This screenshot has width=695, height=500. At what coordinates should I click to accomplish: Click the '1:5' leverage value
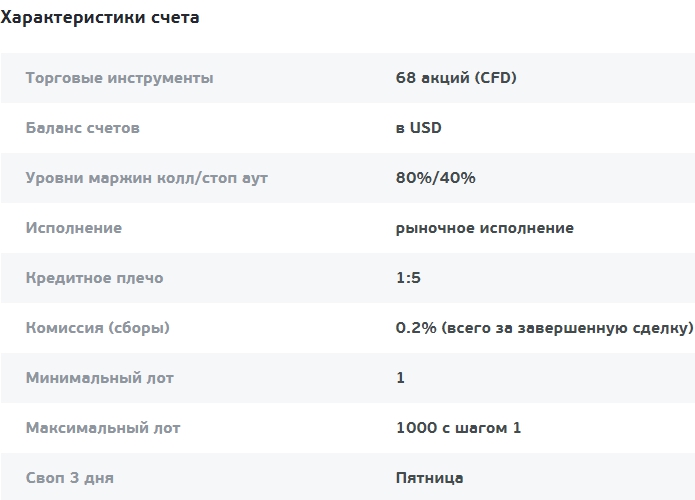pyautogui.click(x=408, y=278)
